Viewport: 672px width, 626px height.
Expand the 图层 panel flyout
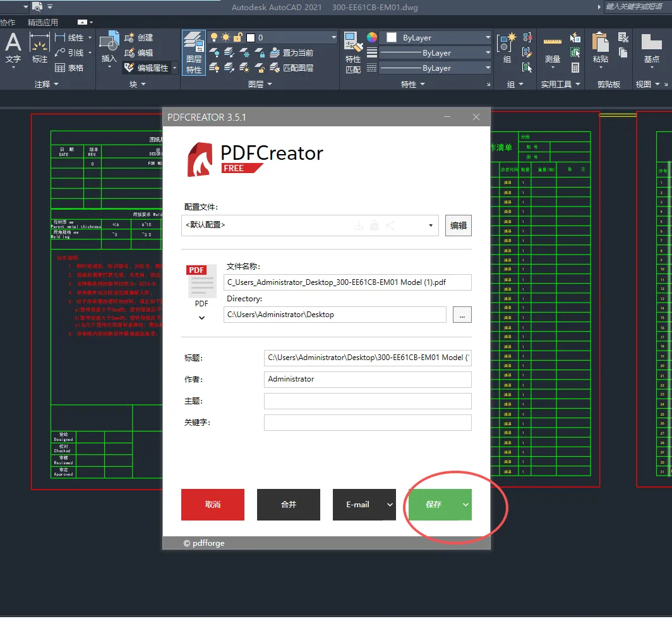tap(260, 85)
